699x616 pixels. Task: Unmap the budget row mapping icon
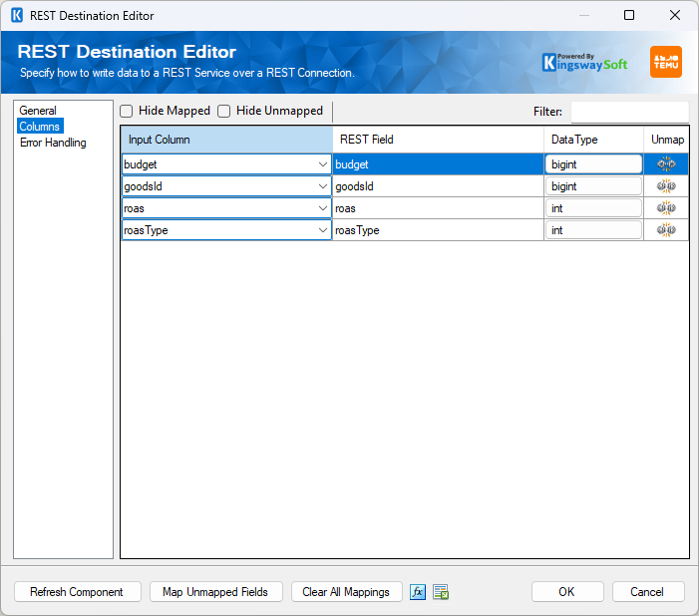[666, 164]
